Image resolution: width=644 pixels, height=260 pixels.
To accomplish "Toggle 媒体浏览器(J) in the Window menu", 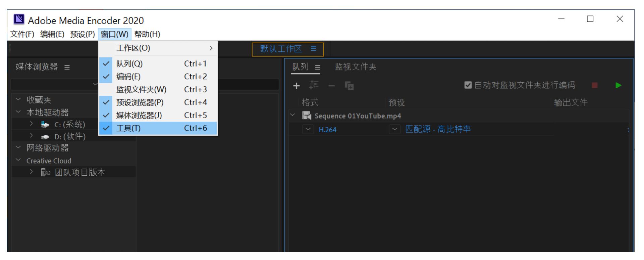I will (x=158, y=116).
